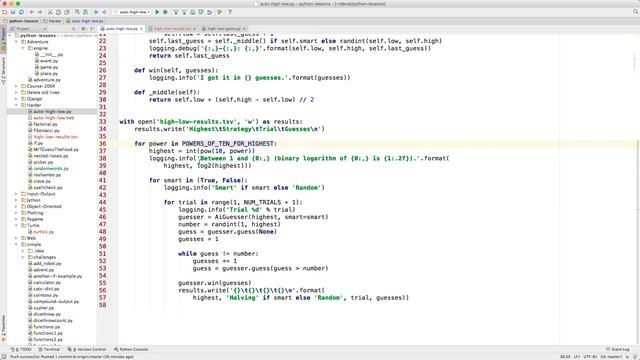Open the Terminal tool window tab

click(49, 349)
